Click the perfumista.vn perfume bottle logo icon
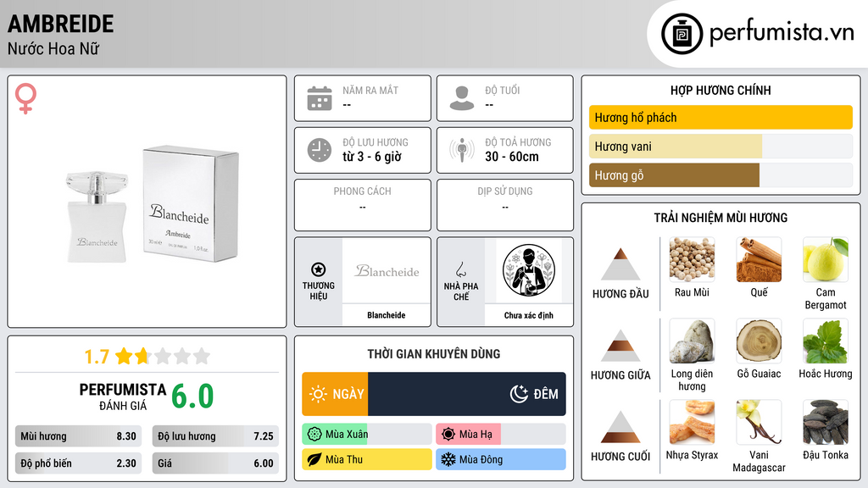Image resolution: width=868 pixels, height=488 pixels. (x=682, y=34)
